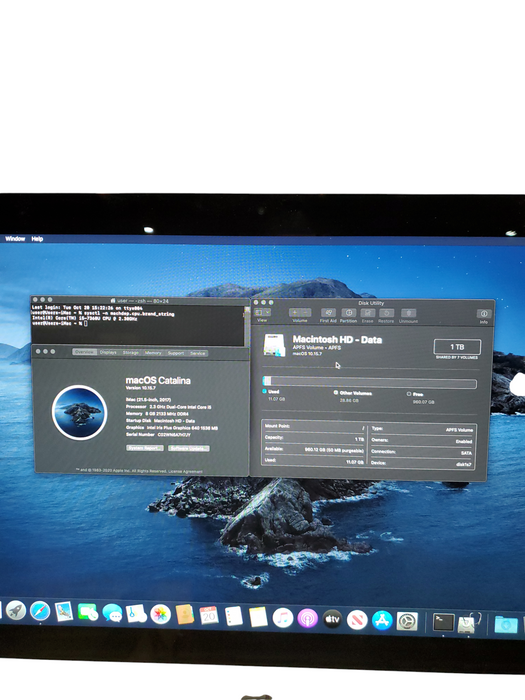Click the Erase disk icon
This screenshot has height=700, width=525.
(x=367, y=313)
